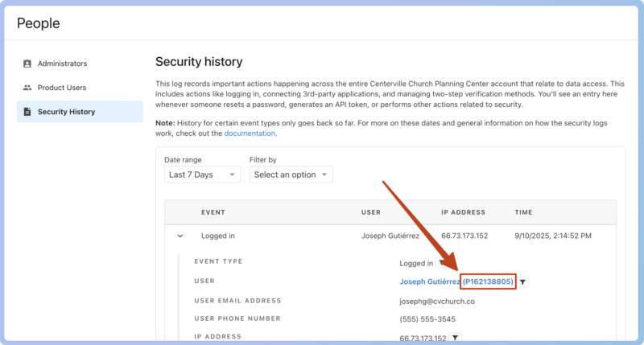The image size is (644, 345).
Task: Click the USER column header
Action: [x=371, y=212]
